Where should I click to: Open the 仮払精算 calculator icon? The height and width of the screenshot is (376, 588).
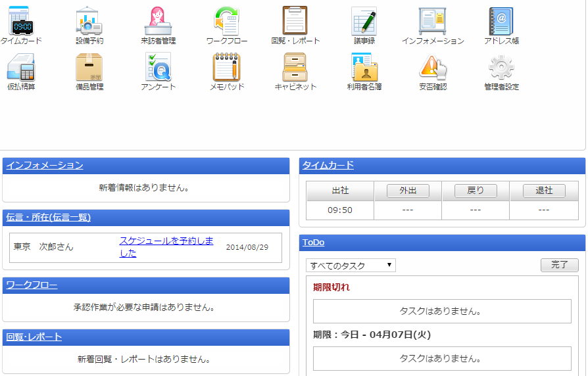(20, 67)
